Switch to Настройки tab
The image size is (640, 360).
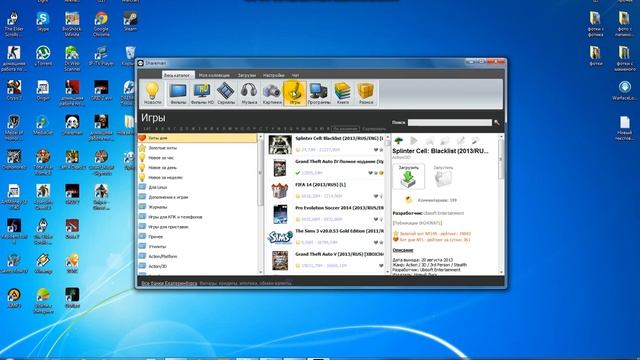(273, 75)
